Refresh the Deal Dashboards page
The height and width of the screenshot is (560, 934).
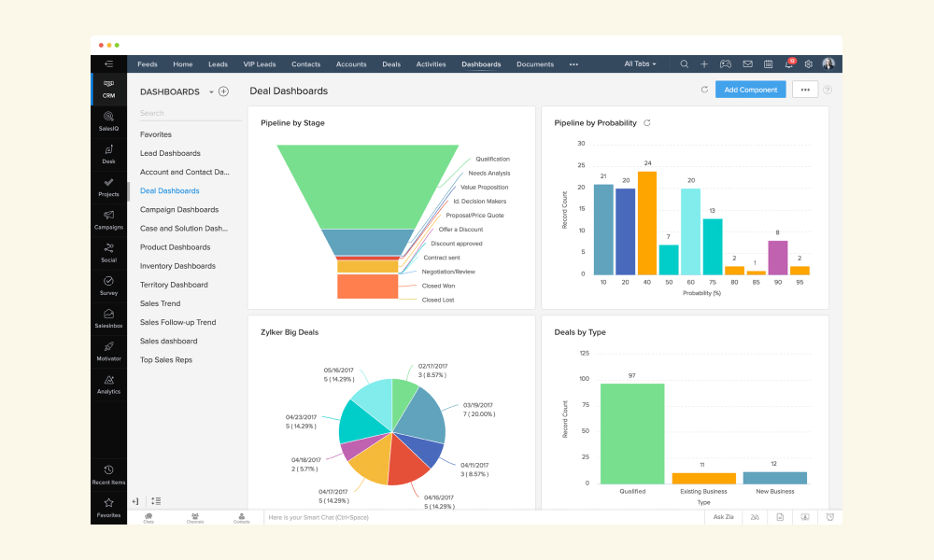pos(704,90)
